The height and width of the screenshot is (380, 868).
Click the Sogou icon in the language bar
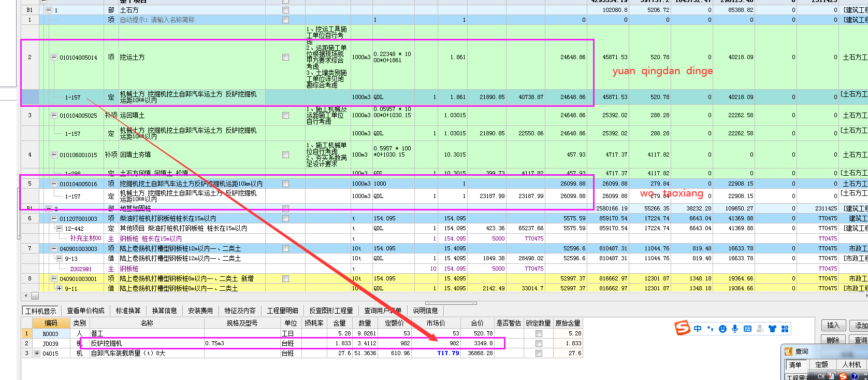tap(843, 376)
